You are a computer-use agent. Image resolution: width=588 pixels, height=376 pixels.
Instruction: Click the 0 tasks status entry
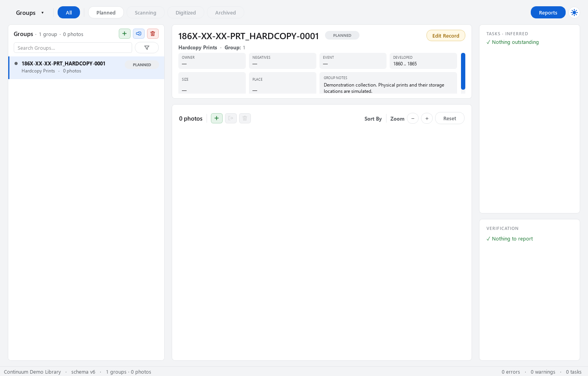coord(574,372)
